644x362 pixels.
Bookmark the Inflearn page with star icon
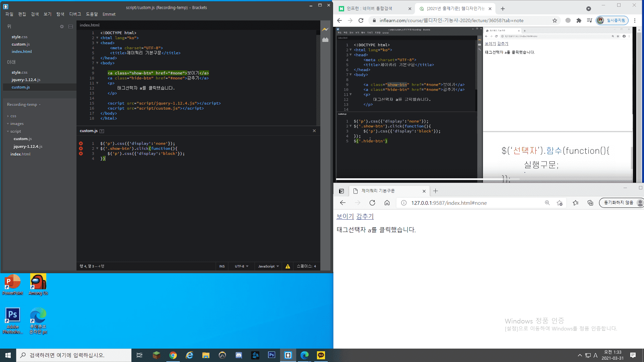click(555, 20)
